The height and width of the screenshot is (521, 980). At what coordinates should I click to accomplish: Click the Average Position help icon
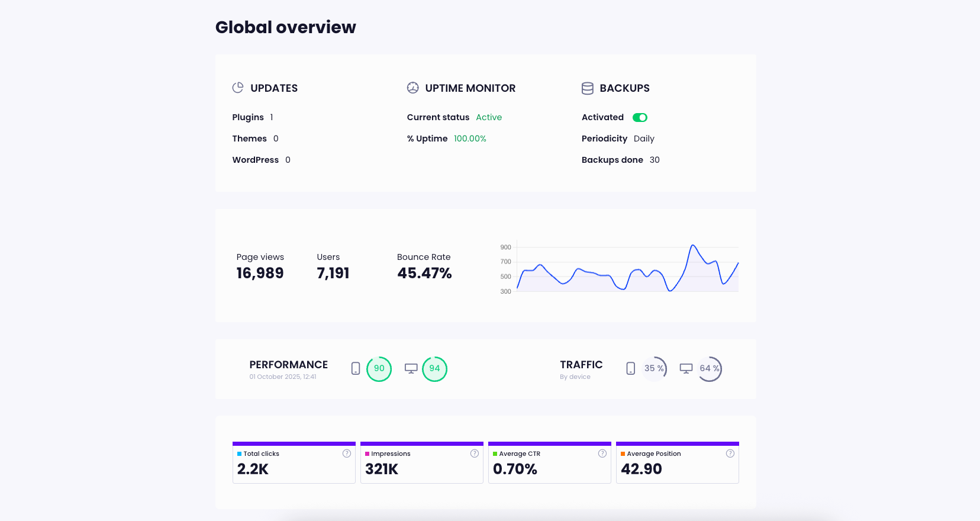click(x=730, y=454)
